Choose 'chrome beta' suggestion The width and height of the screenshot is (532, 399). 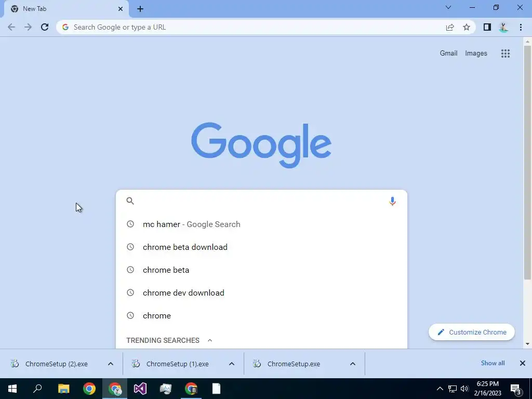click(x=261, y=270)
